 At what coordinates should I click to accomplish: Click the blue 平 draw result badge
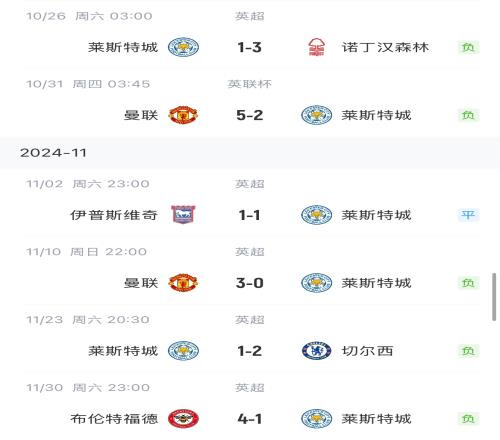(x=468, y=215)
